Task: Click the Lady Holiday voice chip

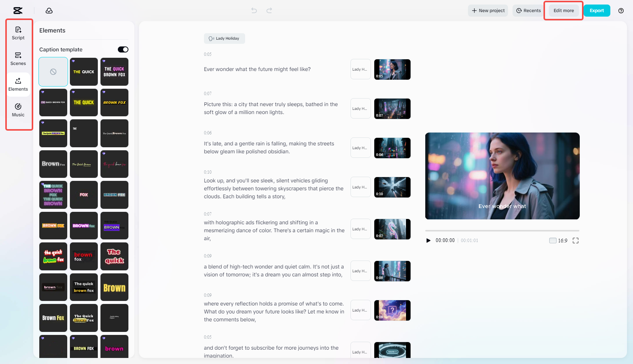Action: click(224, 38)
